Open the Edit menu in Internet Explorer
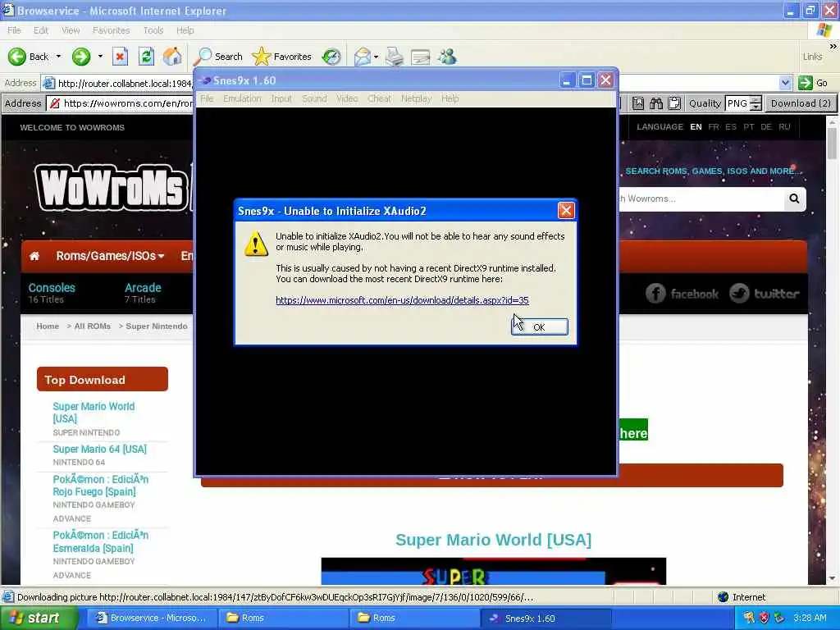The height and width of the screenshot is (630, 840). coord(41,30)
